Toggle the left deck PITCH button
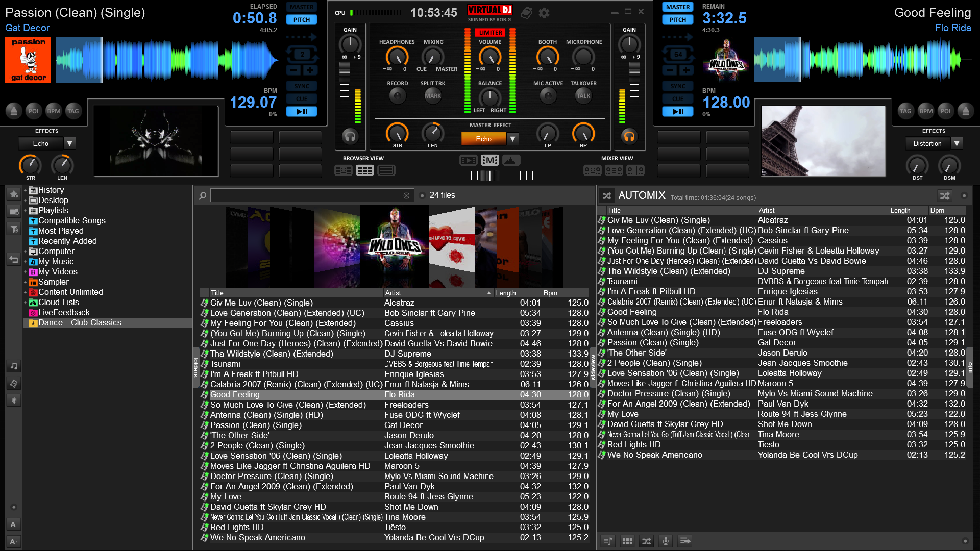980x551 pixels. click(302, 19)
